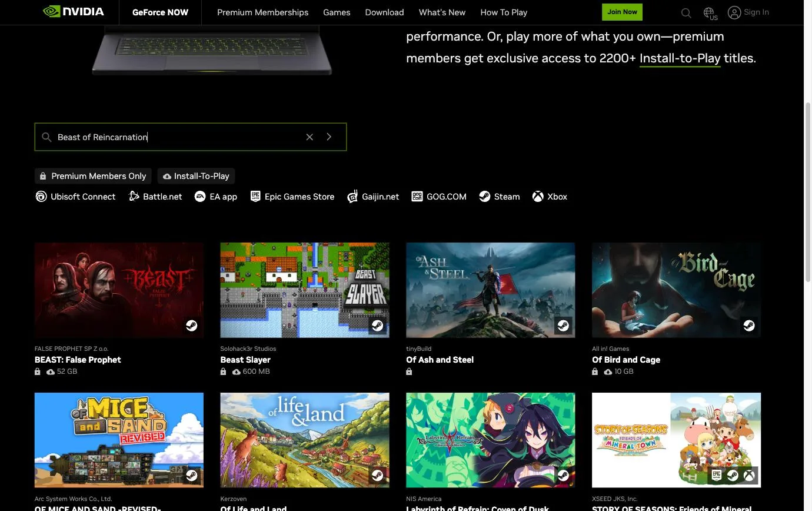Click the header search magnifier icon
Image resolution: width=812 pixels, height=511 pixels.
pos(686,12)
